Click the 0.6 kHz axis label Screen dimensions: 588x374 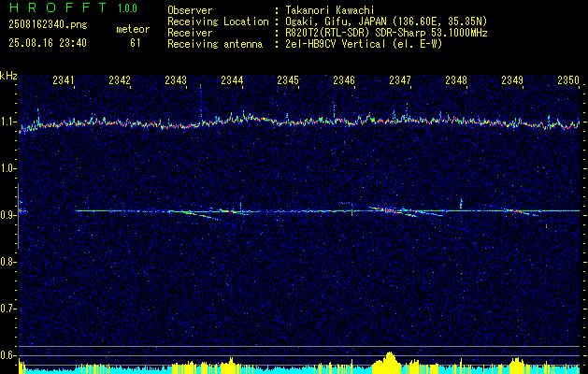(7, 355)
